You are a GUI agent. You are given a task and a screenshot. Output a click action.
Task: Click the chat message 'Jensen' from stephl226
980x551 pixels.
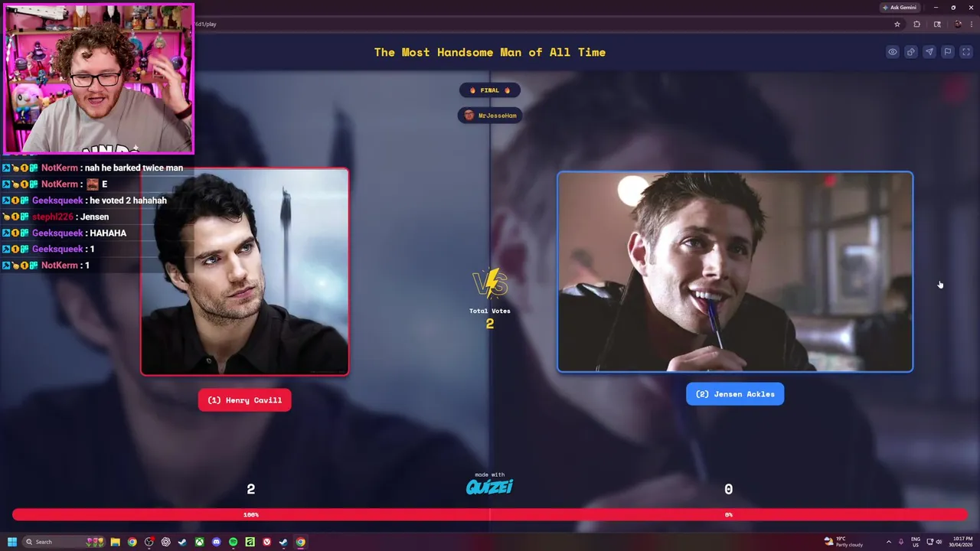[x=95, y=217]
